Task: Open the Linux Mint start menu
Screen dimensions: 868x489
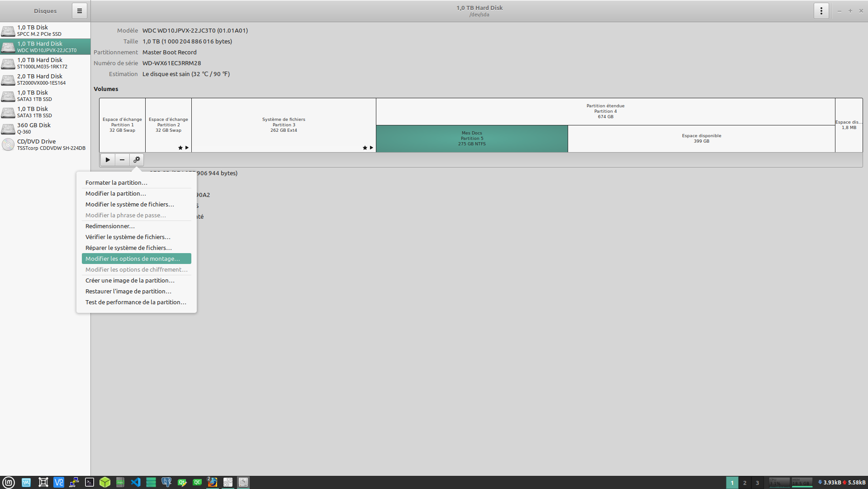Action: coord(9,482)
